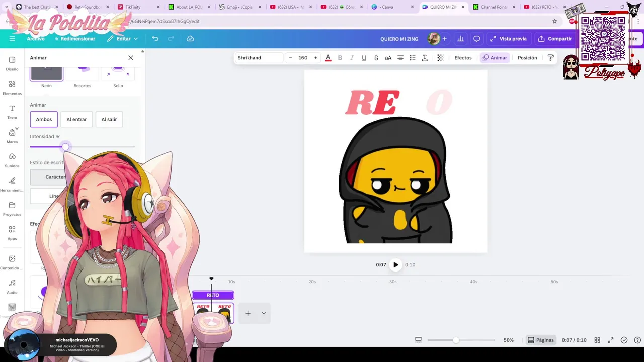644x362 pixels.
Task: Toggle the Páginas timeline view
Action: [x=541, y=340]
